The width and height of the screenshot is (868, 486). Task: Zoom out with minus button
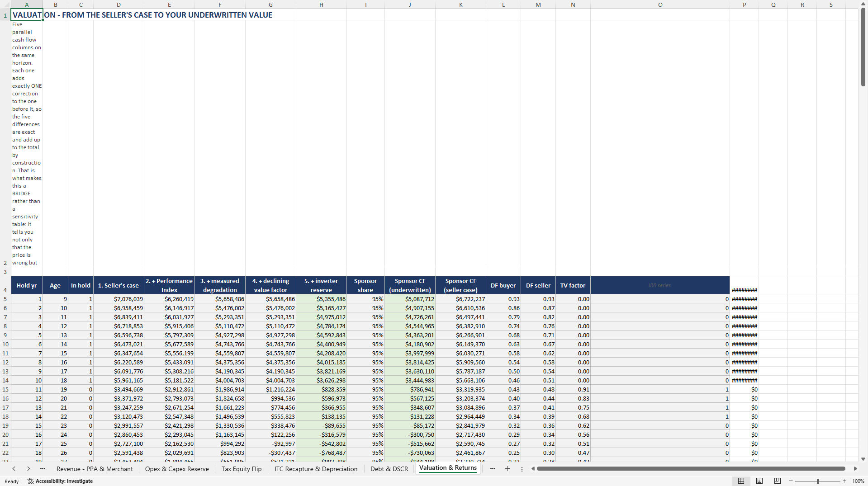(791, 481)
